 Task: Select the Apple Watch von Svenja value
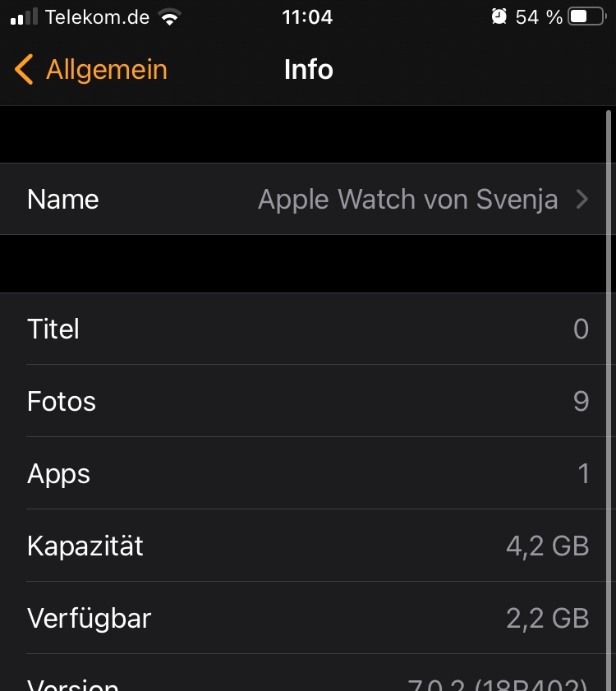[x=407, y=200]
